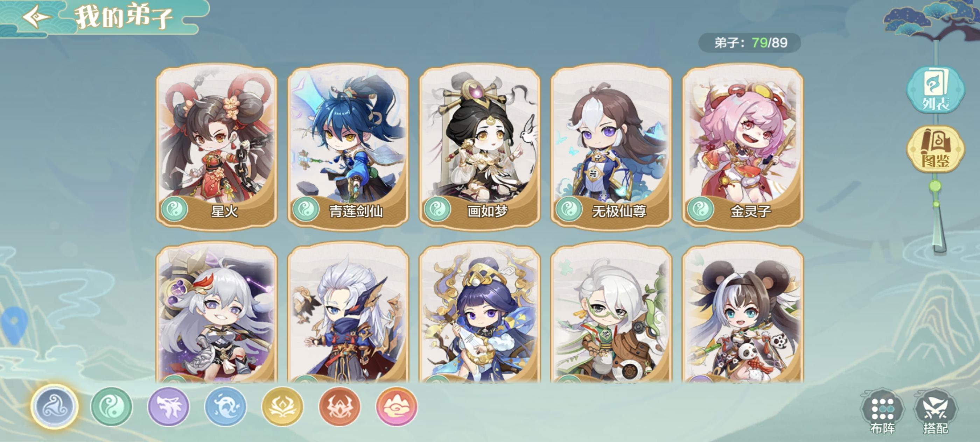The height and width of the screenshot is (442, 980).
Task: Filter by purple dragon faction
Action: 169,407
